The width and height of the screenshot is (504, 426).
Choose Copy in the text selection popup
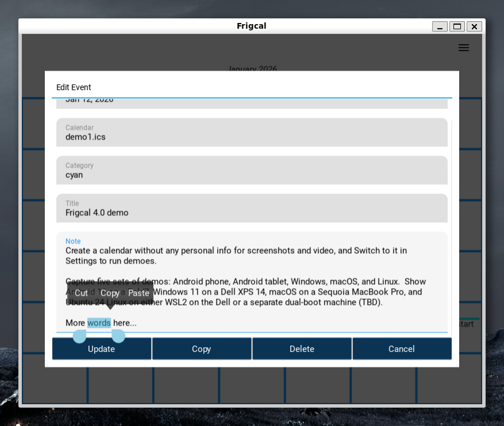(x=110, y=293)
